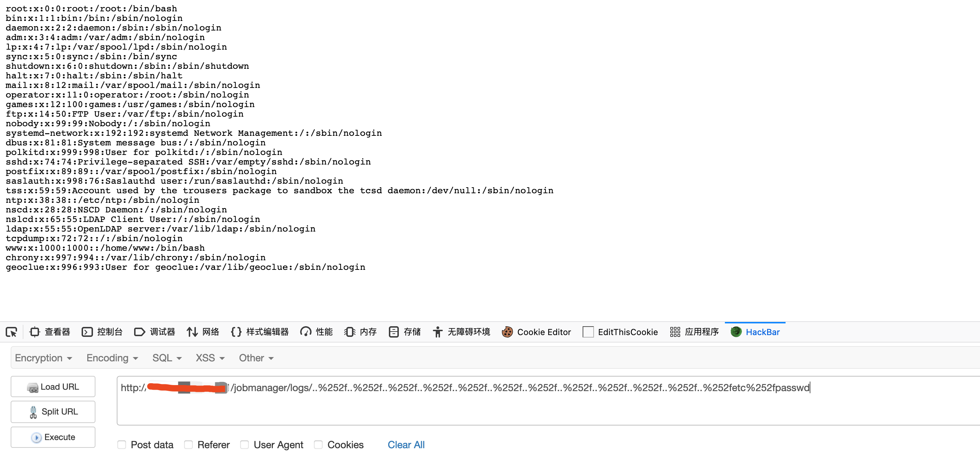Viewport: 980px width, 456px height.
Task: Click the element picker arrow icon
Action: tap(11, 332)
